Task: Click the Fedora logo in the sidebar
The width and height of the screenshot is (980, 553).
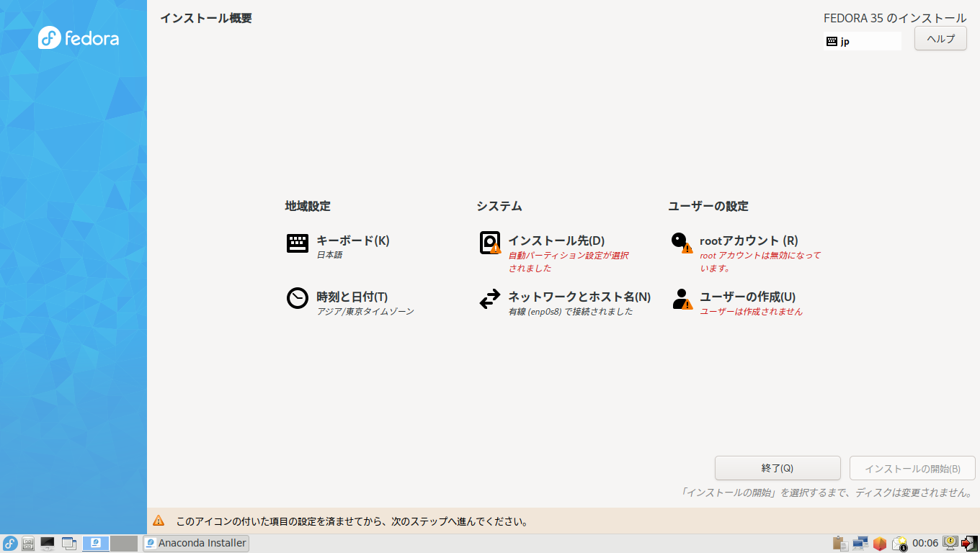Action: (79, 37)
